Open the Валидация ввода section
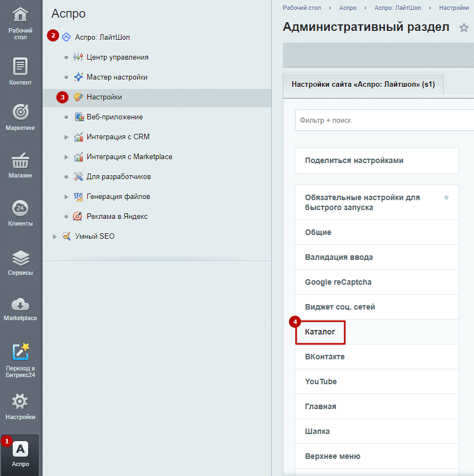This screenshot has width=474, height=476. point(377,257)
